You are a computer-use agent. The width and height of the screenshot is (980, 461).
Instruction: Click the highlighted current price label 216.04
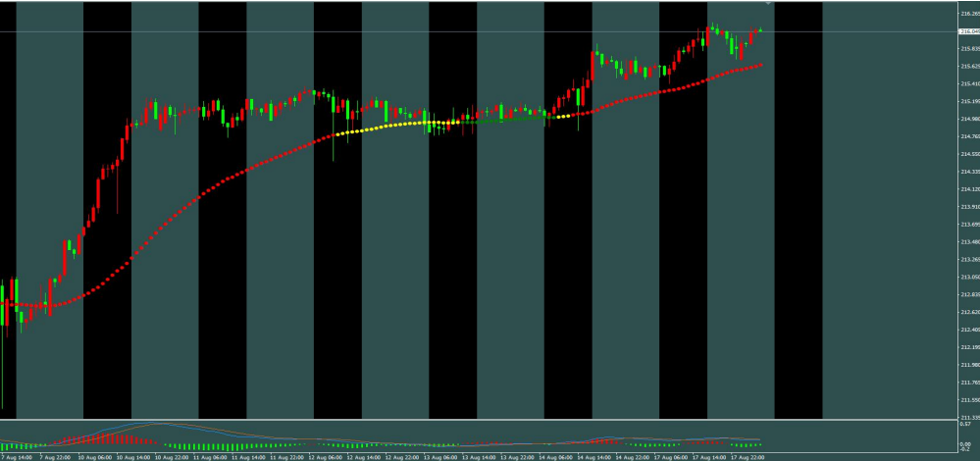point(970,30)
